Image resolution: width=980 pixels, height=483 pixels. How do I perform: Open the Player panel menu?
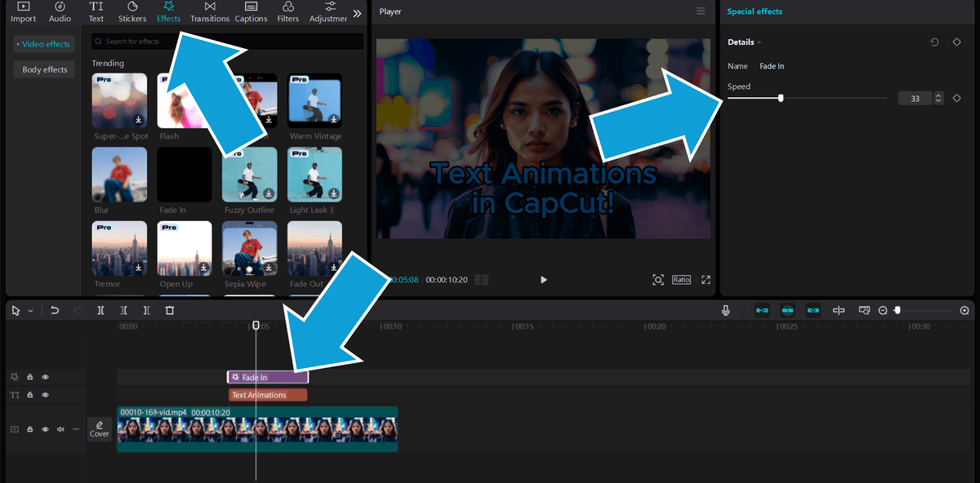[701, 11]
